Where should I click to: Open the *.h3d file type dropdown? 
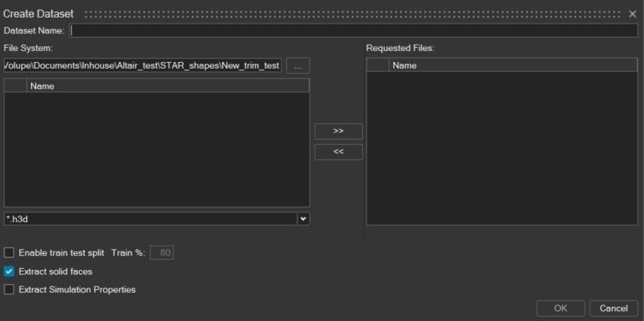click(x=303, y=219)
